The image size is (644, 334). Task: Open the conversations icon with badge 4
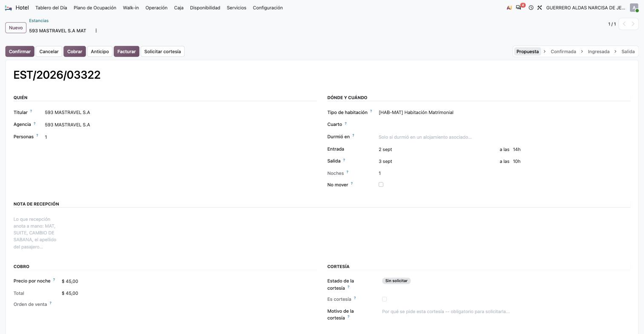[519, 8]
